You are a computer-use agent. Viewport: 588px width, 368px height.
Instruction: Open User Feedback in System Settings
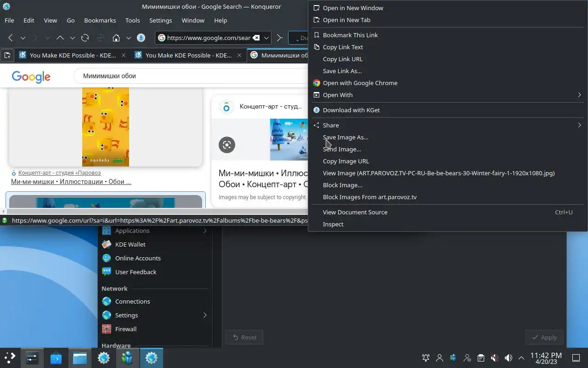(155, 272)
